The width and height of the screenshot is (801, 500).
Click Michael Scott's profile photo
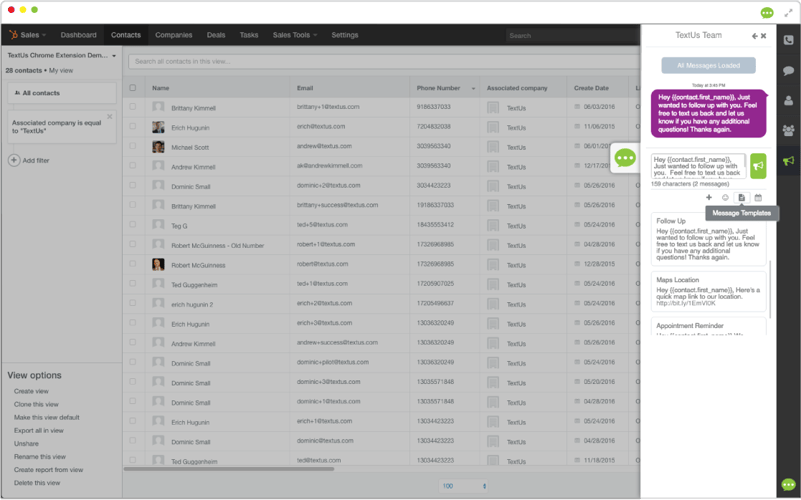158,147
